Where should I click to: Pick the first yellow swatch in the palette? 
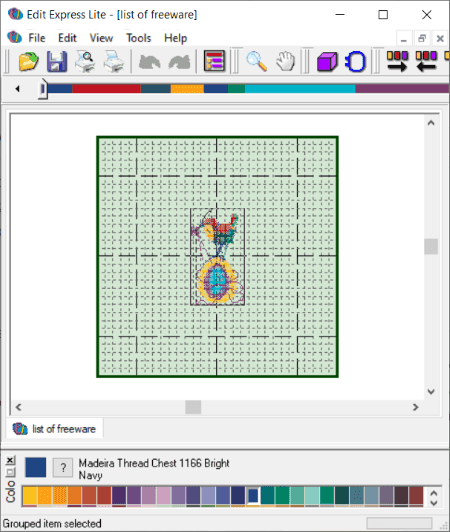pyautogui.click(x=30, y=496)
